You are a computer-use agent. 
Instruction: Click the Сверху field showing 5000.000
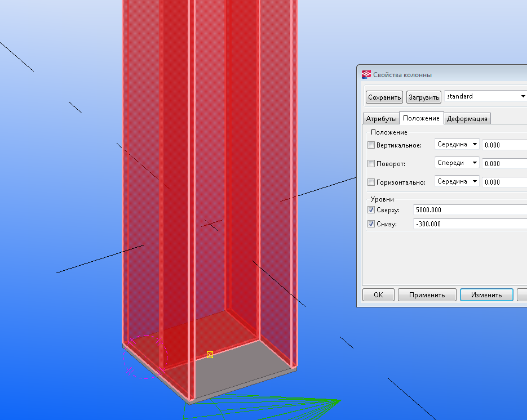(469, 210)
